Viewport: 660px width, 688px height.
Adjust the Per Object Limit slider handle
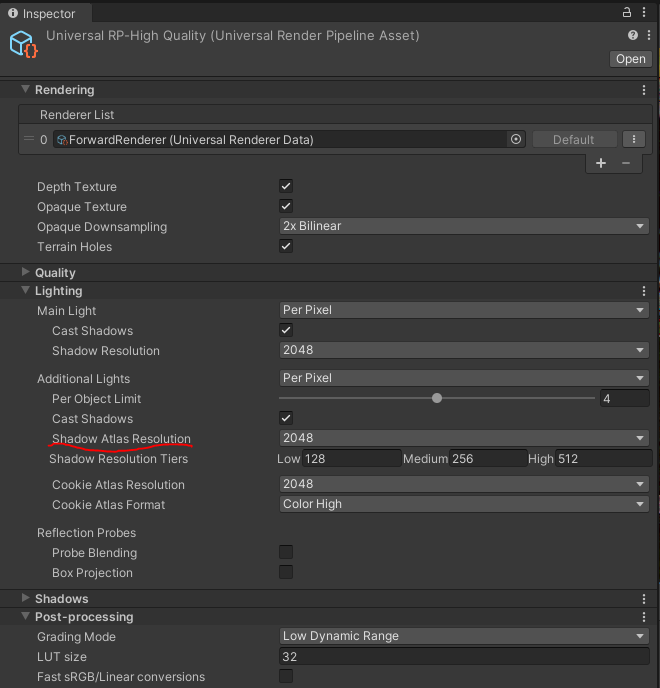437,398
